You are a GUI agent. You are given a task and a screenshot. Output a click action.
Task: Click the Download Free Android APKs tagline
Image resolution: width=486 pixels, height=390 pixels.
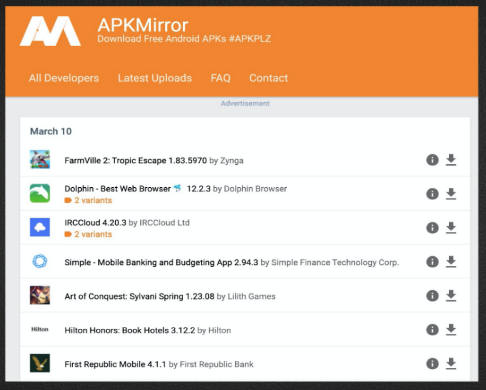click(184, 39)
